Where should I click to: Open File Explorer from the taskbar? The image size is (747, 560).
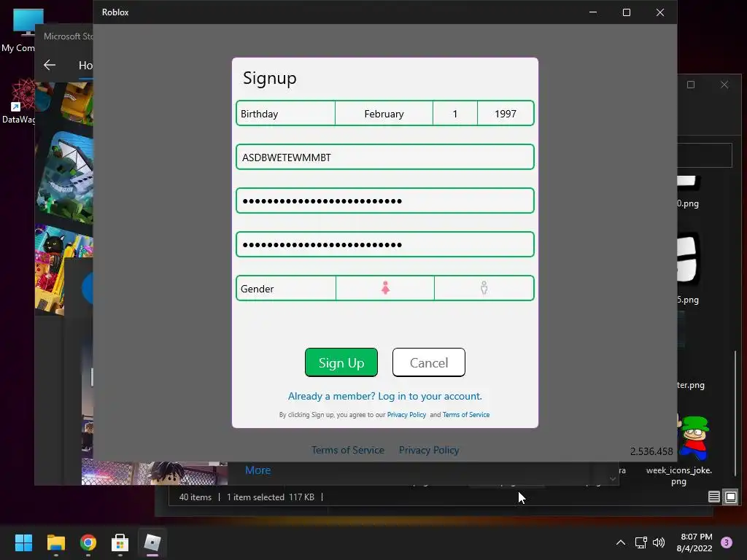(x=55, y=542)
